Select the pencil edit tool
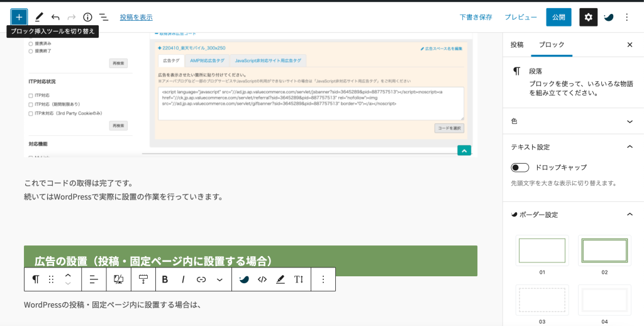This screenshot has height=326, width=644. coord(39,17)
